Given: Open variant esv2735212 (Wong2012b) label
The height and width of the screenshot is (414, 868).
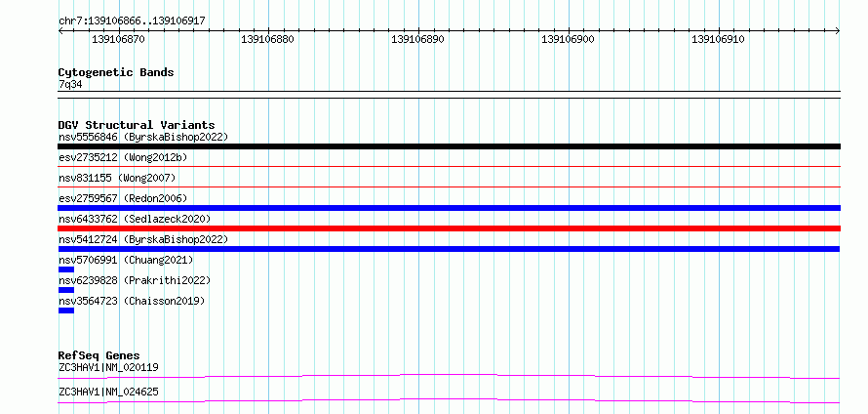Looking at the screenshot, I should coord(123,157).
